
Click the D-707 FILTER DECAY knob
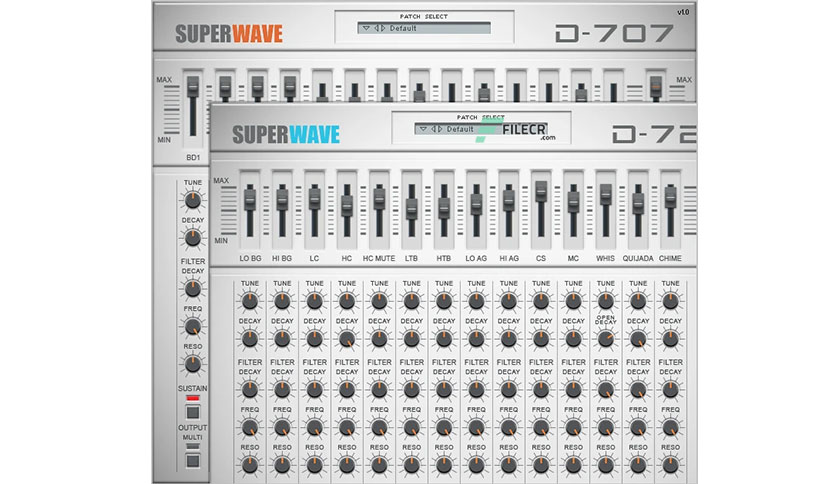(192, 289)
